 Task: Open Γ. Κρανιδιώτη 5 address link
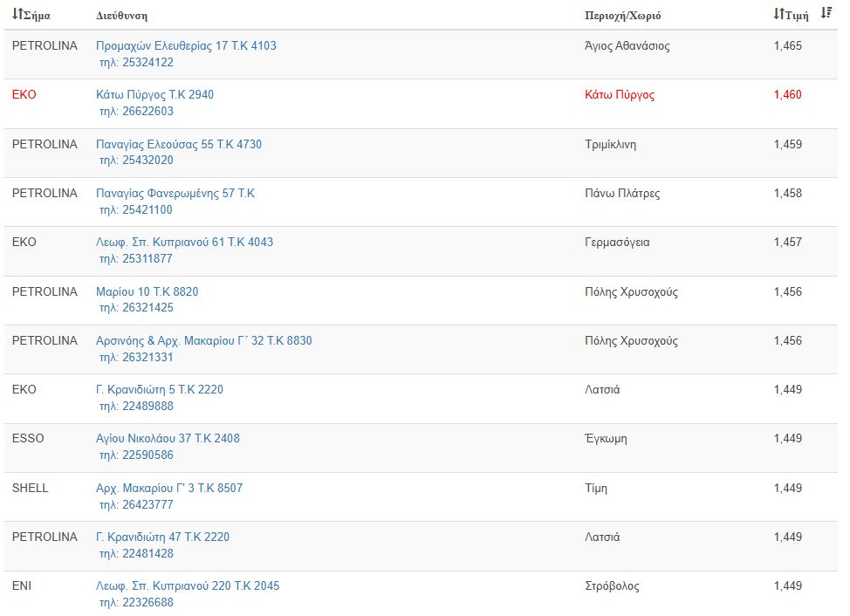tap(159, 389)
